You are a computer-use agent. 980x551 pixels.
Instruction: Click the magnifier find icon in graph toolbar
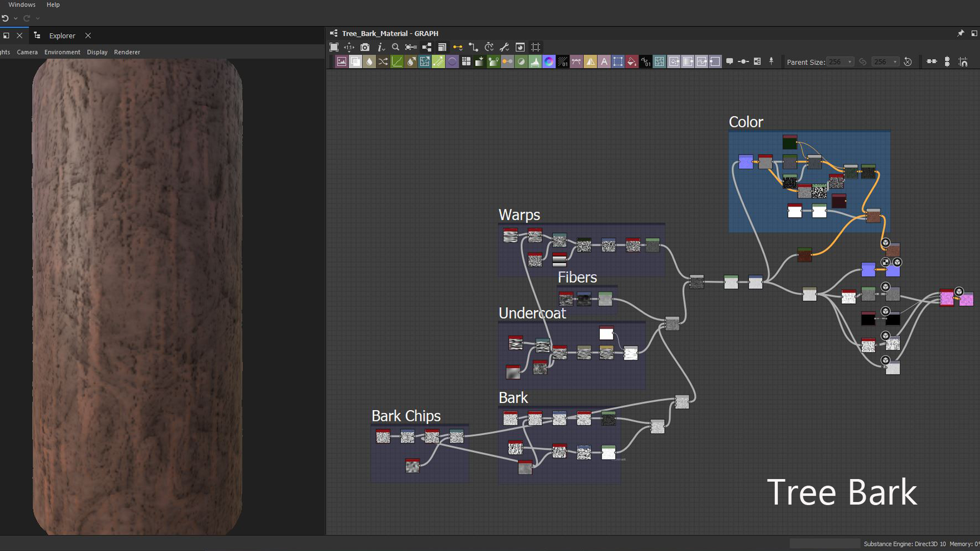coord(396,47)
